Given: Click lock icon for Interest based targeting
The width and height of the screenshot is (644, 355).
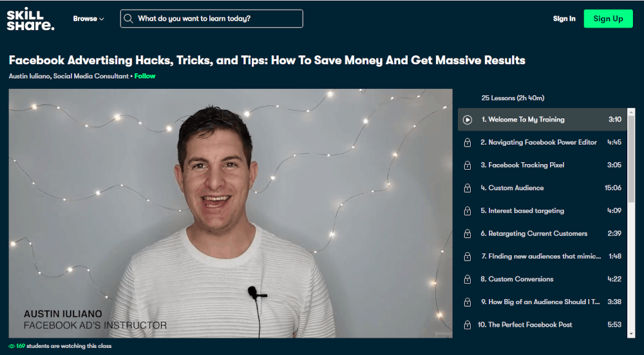Looking at the screenshot, I should pyautogui.click(x=468, y=211).
